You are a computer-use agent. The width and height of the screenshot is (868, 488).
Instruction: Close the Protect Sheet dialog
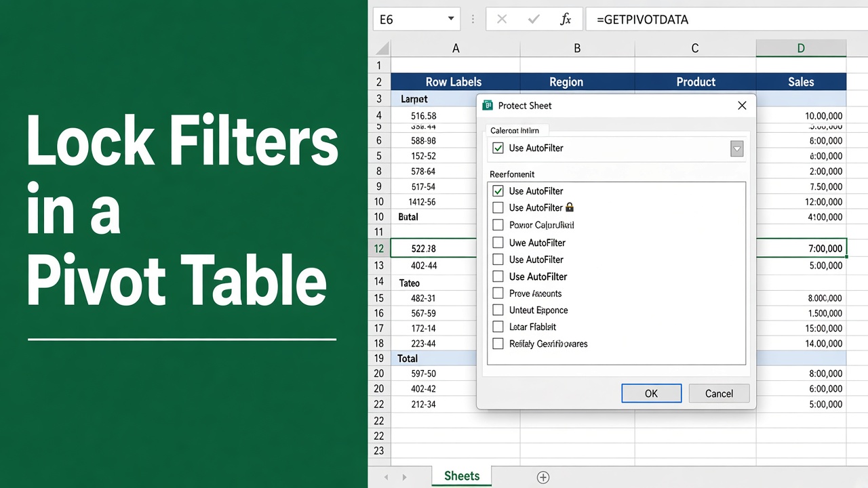[742, 105]
